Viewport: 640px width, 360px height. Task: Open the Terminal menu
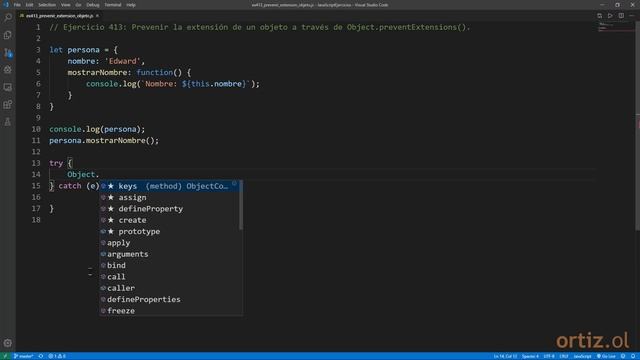[113, 5]
